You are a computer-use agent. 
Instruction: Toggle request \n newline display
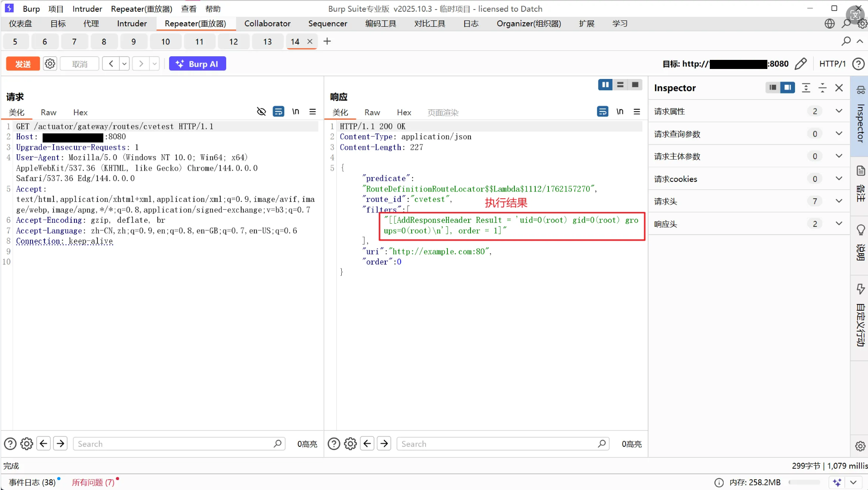click(296, 112)
